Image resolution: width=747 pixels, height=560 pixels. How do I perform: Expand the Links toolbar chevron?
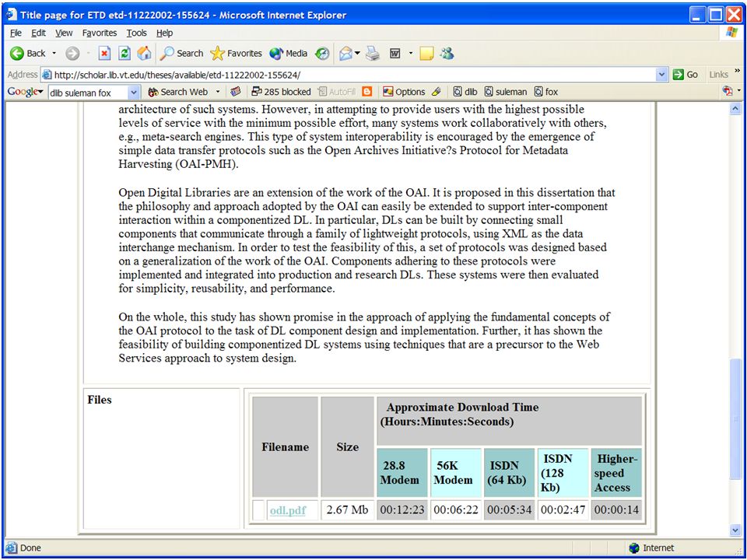coord(738,72)
